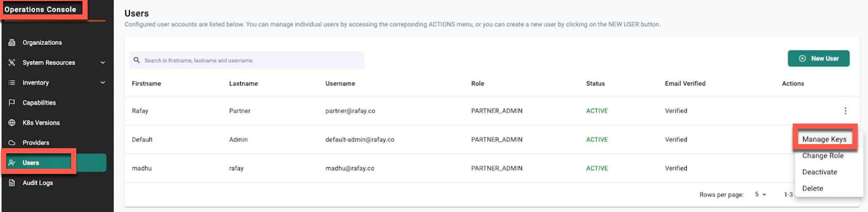Open the Users page in sidebar

point(31,163)
